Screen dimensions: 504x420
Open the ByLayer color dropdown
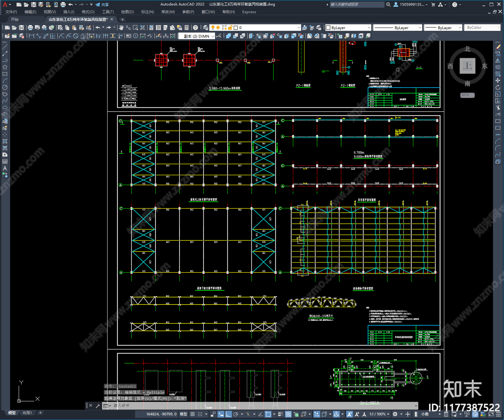click(x=348, y=28)
